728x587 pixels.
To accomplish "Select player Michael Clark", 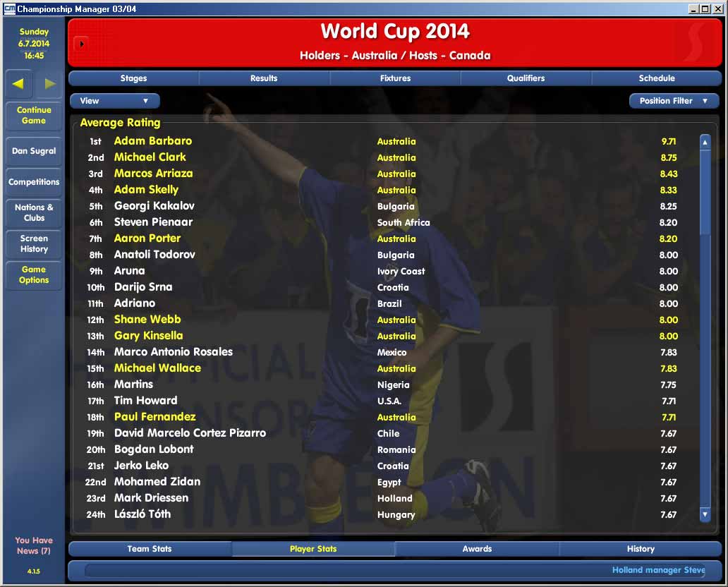I will (x=150, y=157).
